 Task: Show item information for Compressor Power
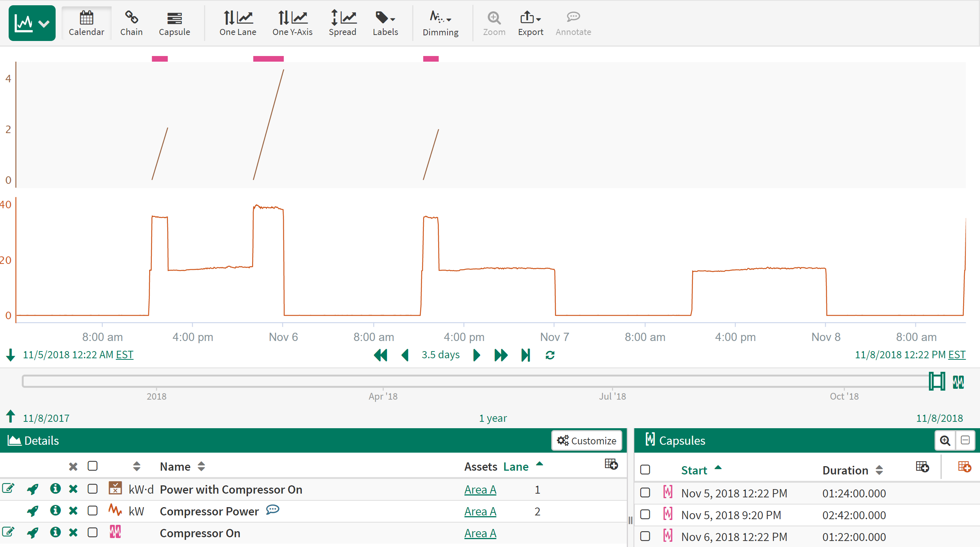[56, 511]
